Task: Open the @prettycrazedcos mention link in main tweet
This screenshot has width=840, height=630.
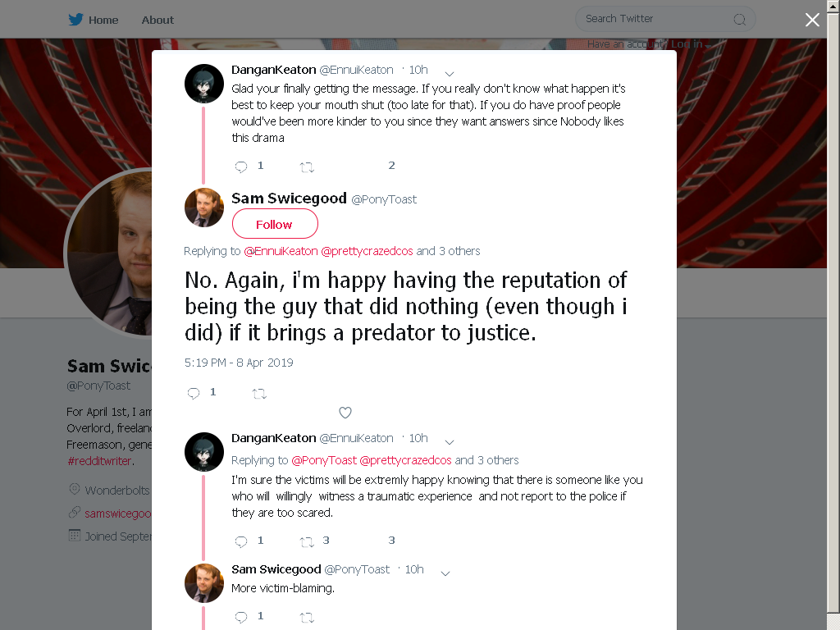Action: click(367, 251)
